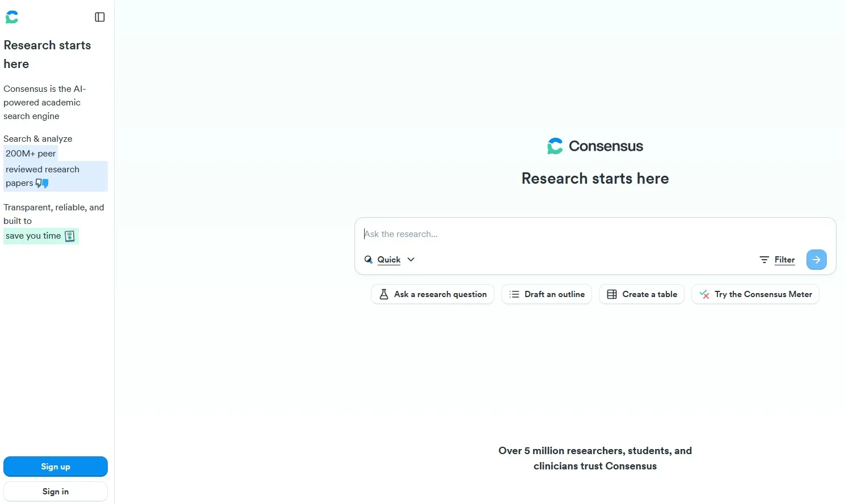Click the document icon beside 'save you time'
845x504 pixels.
tap(70, 236)
